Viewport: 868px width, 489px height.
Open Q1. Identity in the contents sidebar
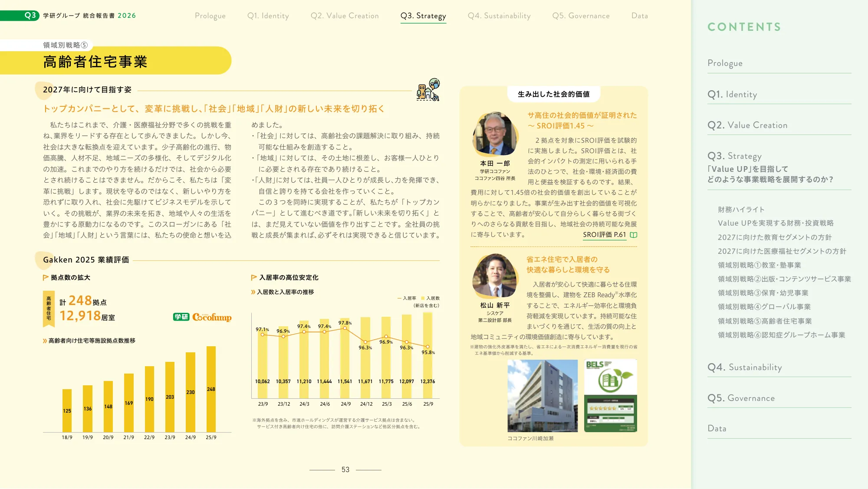[732, 94]
